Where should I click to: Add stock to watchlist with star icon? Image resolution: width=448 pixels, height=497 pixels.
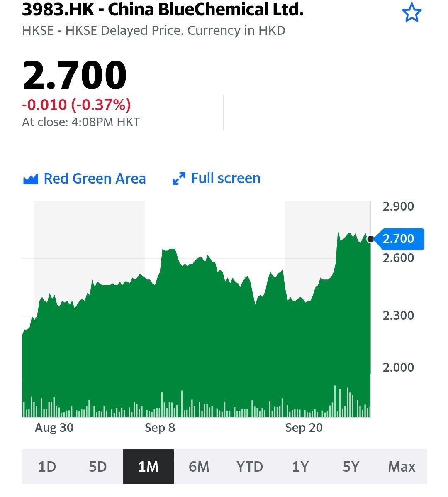coord(411,13)
